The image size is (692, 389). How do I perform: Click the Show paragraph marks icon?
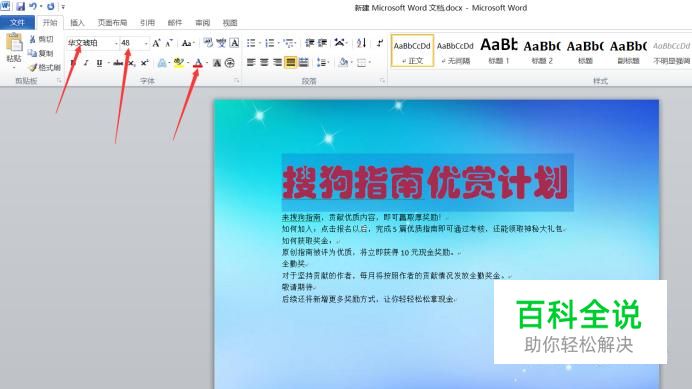380,43
